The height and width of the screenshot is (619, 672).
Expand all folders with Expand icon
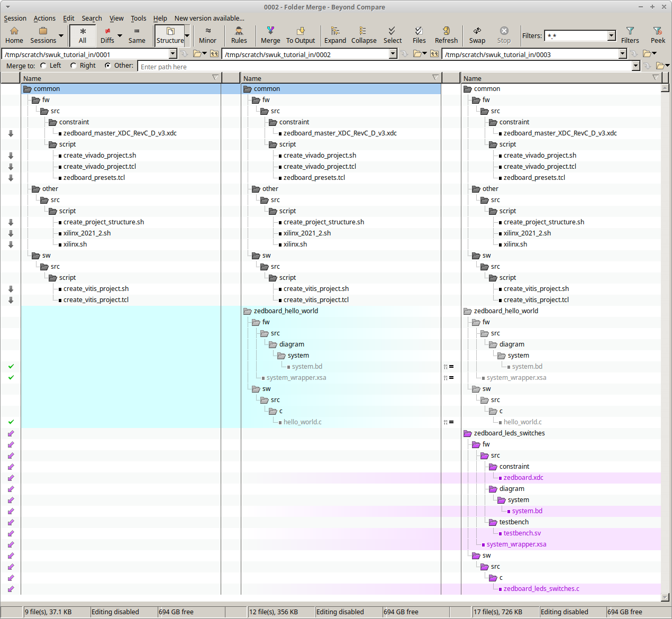pos(335,35)
